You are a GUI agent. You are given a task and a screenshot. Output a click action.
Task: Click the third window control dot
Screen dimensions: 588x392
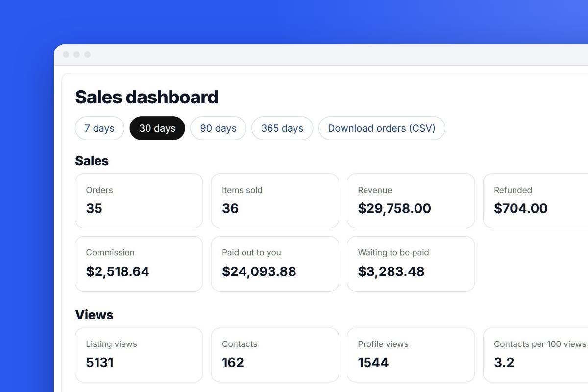coord(88,54)
